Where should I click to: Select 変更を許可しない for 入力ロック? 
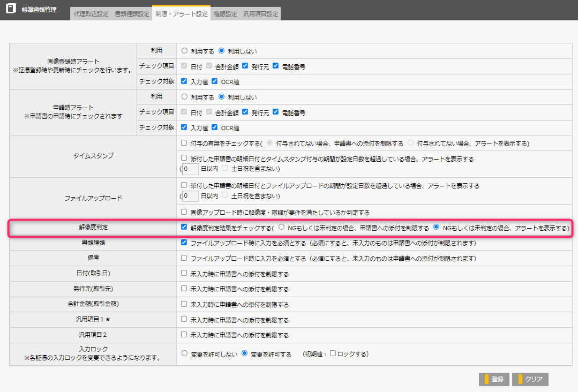point(185,354)
